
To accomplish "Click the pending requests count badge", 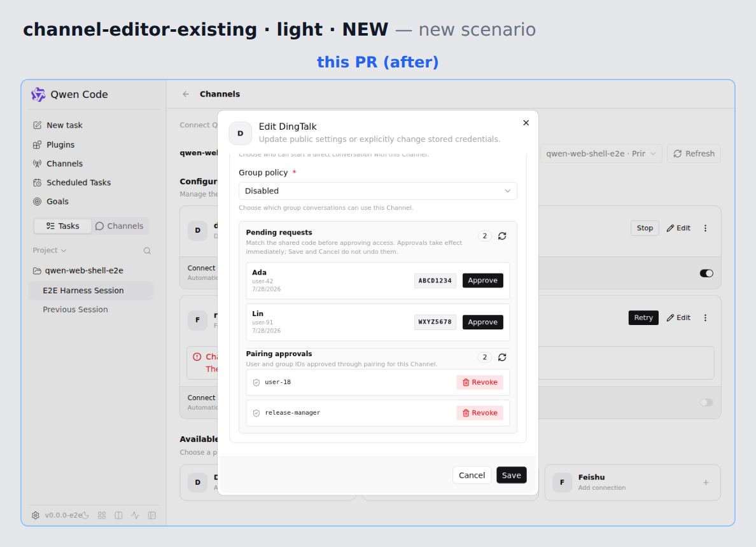I will (484, 236).
